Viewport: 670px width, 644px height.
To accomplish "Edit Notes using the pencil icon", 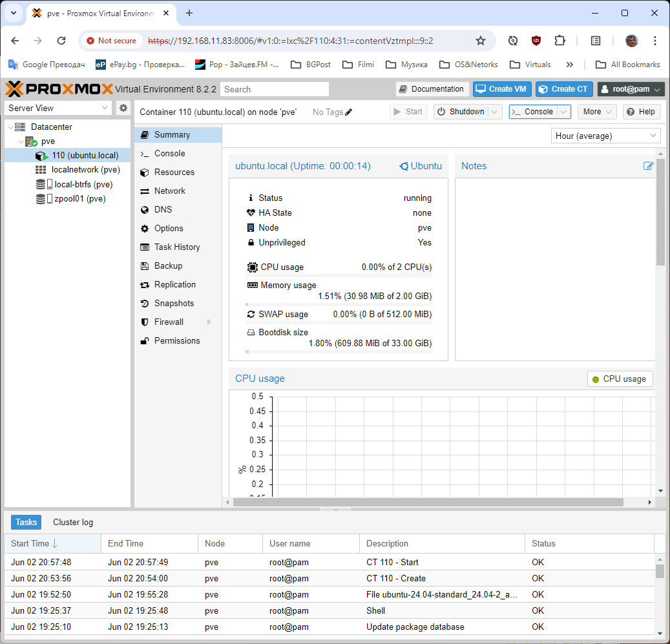I will pyautogui.click(x=648, y=166).
